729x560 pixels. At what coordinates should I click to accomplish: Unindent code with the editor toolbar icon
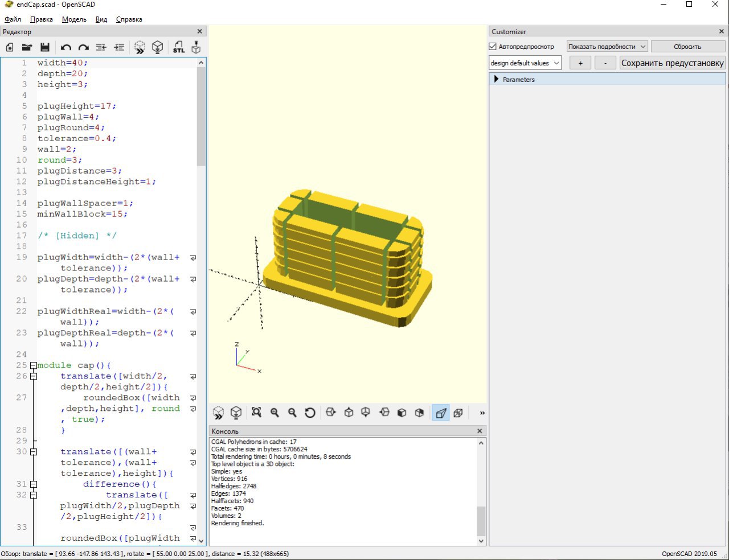pos(101,48)
